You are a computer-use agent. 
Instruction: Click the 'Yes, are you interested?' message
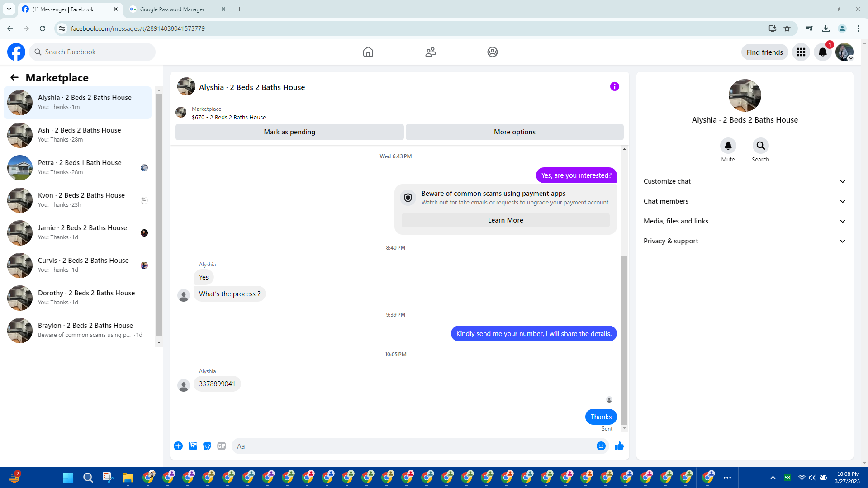click(x=576, y=175)
